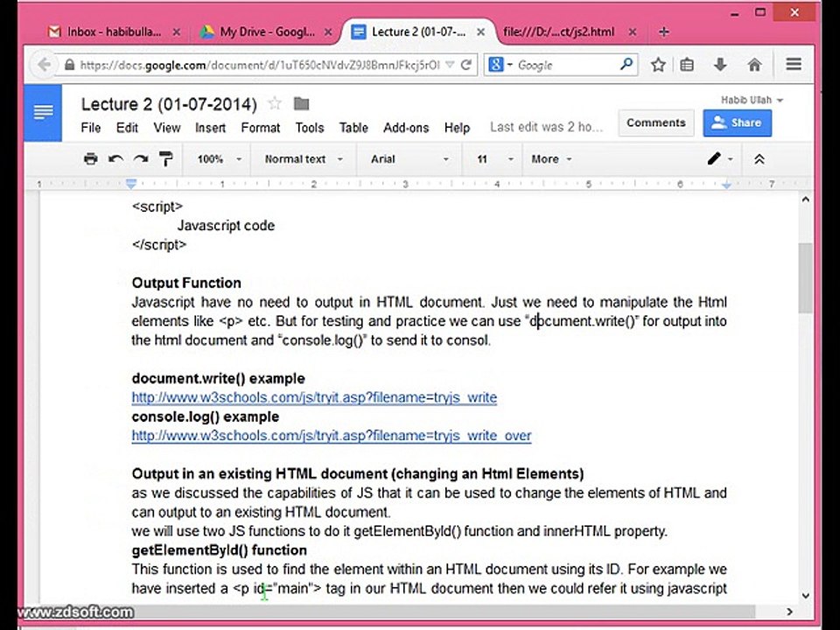Viewport: 840px width, 630px height.
Task: Bookmark this page star icon
Action: pos(658,65)
